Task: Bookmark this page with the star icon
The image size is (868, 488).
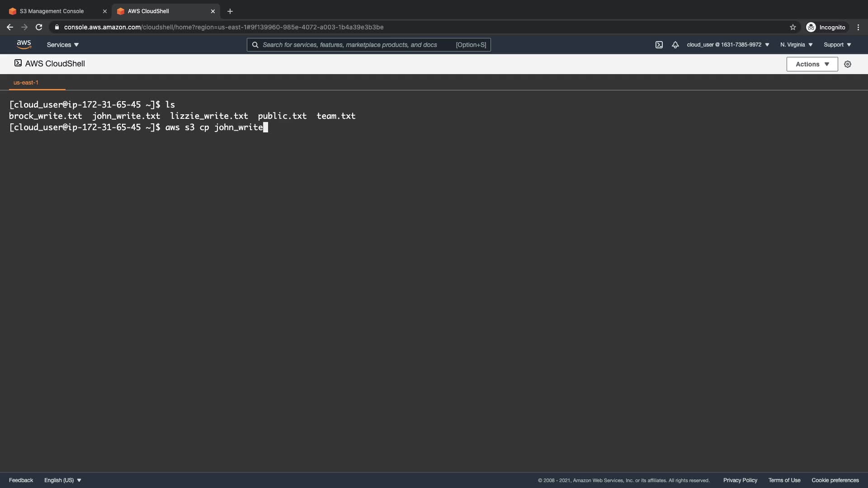Action: pyautogui.click(x=793, y=27)
